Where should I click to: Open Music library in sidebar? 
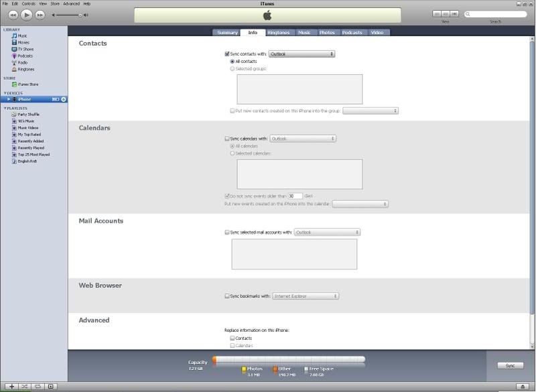tap(23, 36)
